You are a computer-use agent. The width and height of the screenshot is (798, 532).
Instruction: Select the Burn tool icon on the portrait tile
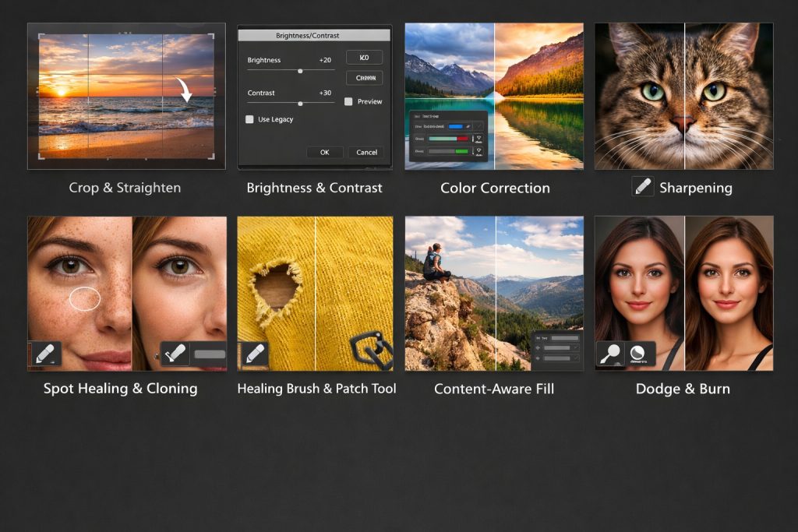[637, 352]
